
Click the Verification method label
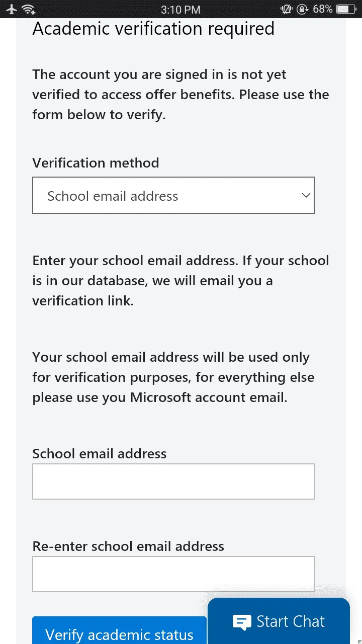coord(96,163)
